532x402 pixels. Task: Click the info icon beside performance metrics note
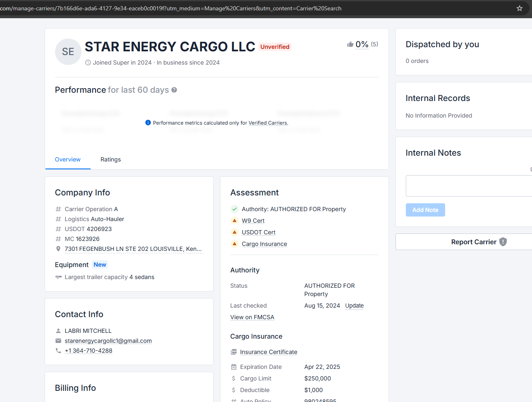pos(148,123)
